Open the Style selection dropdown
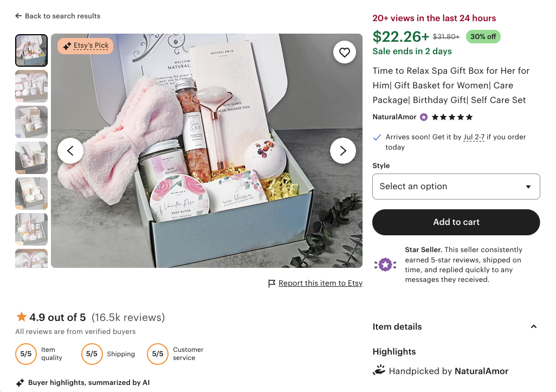This screenshot has width=556, height=392. point(456,186)
